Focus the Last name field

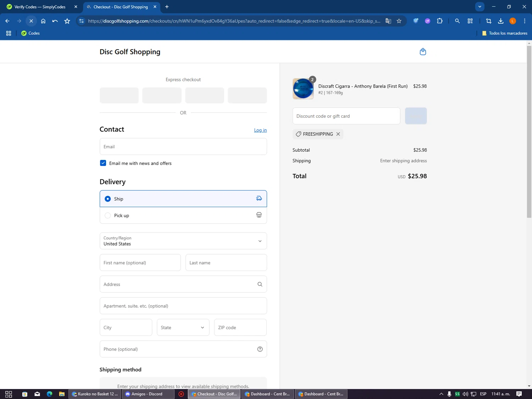click(x=226, y=263)
